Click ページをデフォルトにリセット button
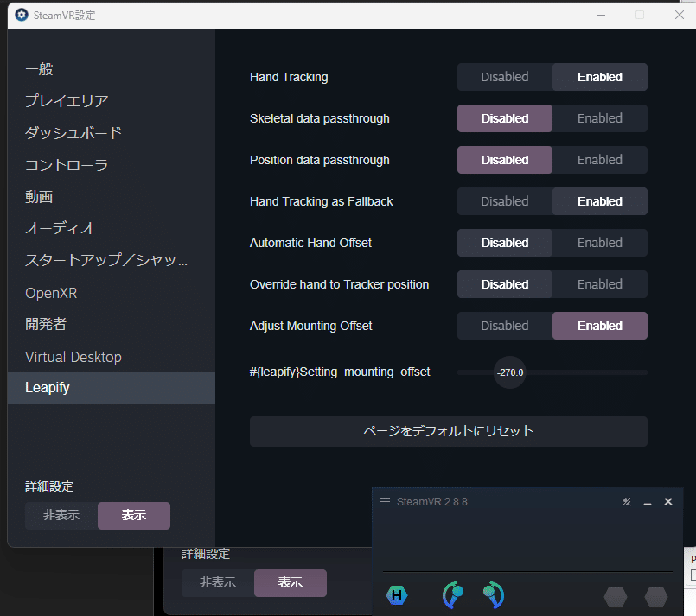The height and width of the screenshot is (616, 696). [449, 431]
